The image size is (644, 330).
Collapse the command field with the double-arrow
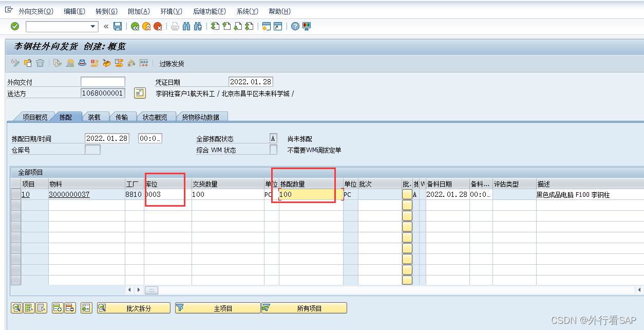click(106, 26)
